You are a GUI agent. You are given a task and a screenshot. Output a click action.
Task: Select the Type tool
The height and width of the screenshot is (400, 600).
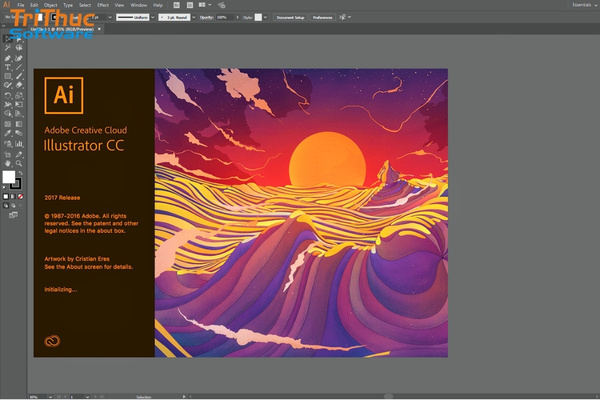7,66
